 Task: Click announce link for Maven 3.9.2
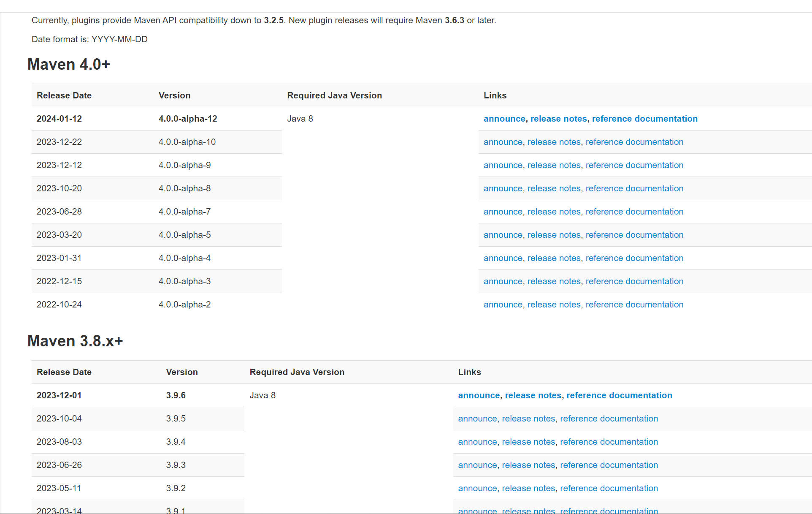pyautogui.click(x=477, y=488)
